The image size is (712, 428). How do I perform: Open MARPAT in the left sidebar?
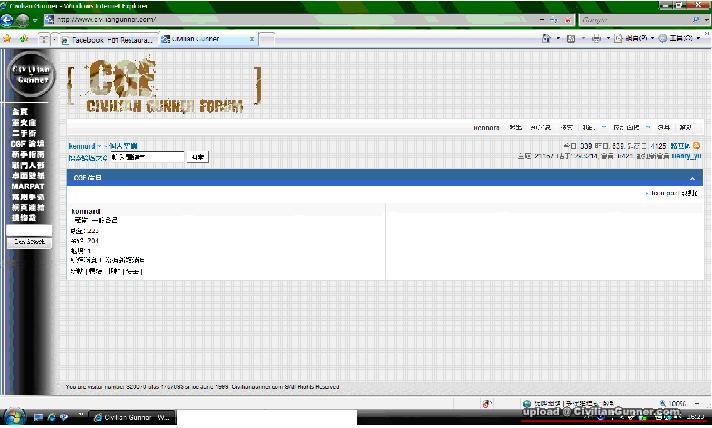[x=28, y=186]
